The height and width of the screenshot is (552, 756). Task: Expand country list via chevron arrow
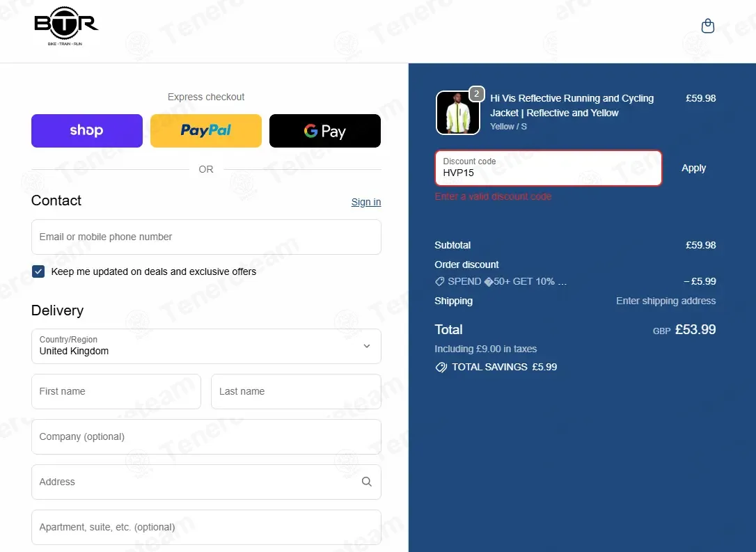(x=366, y=346)
